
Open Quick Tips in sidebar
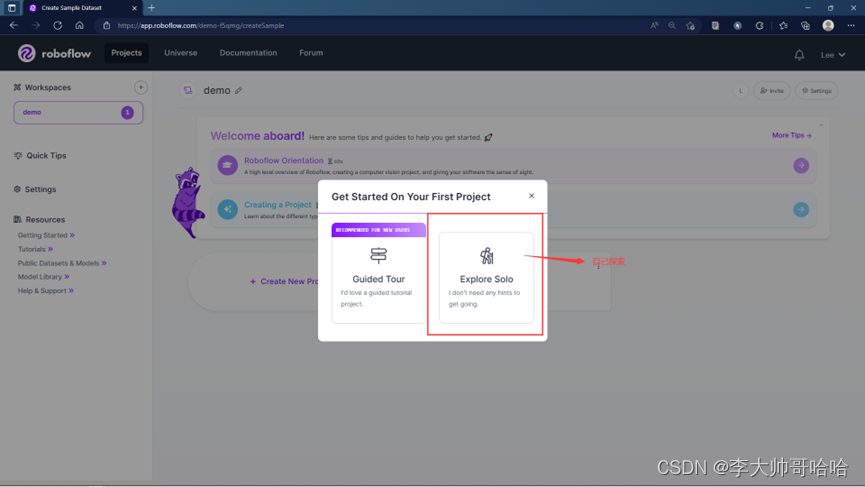[x=40, y=156]
